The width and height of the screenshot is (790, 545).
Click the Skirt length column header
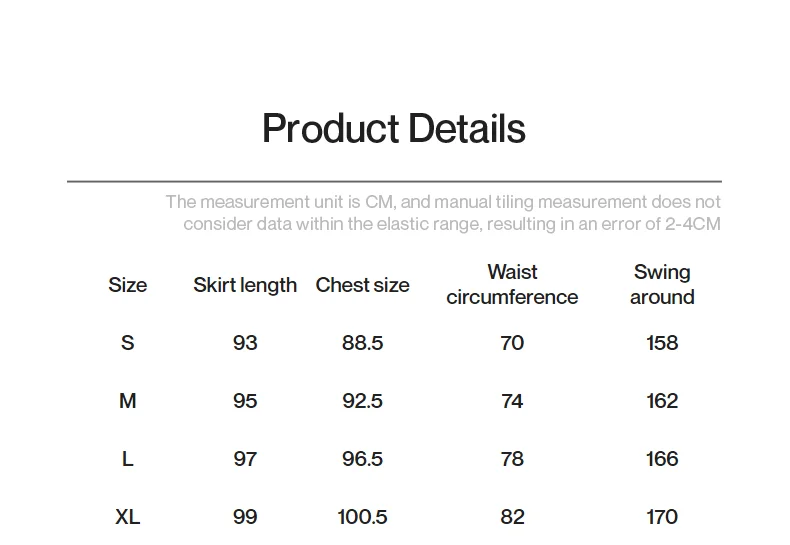[245, 285]
